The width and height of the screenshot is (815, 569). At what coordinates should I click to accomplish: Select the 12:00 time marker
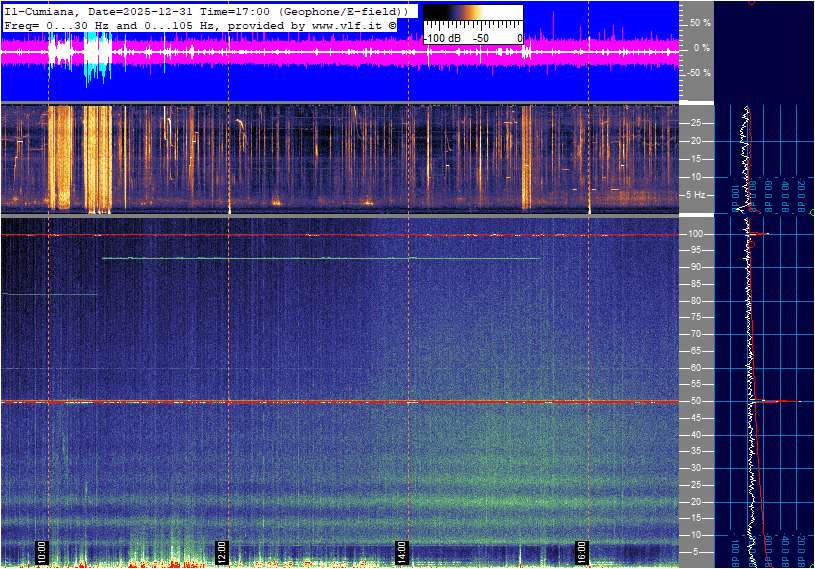222,551
